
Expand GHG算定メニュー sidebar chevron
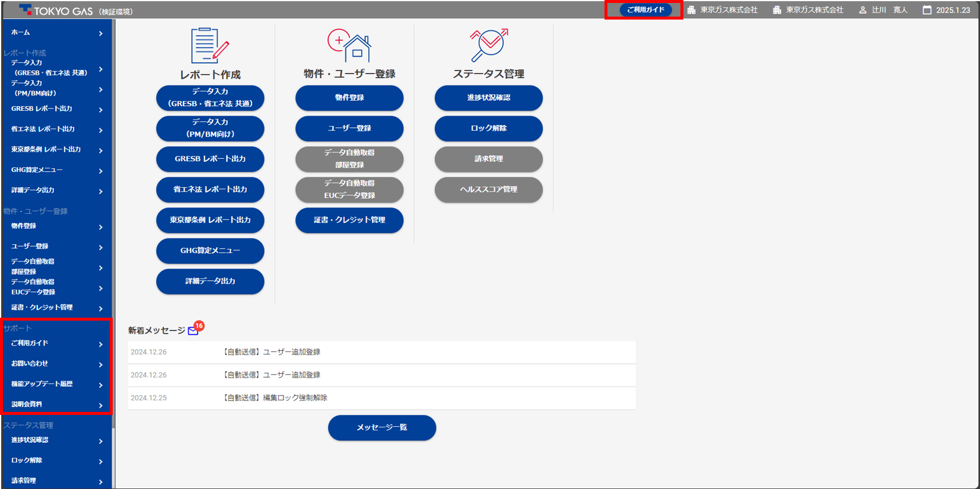[101, 171]
